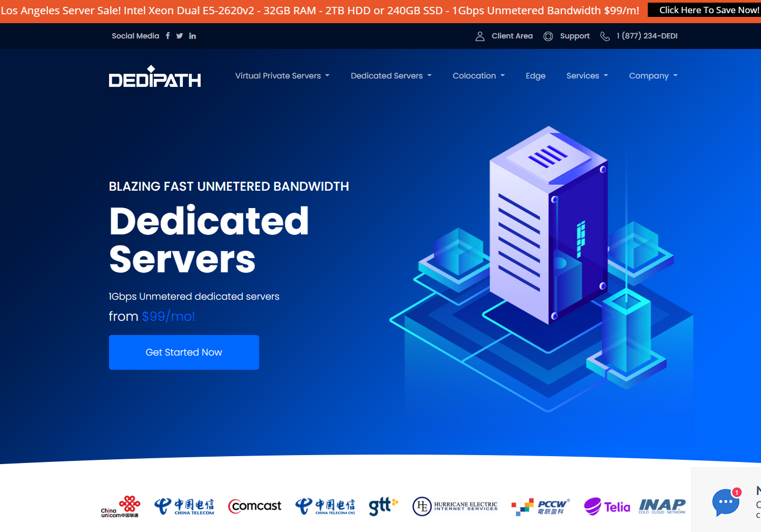Click the Client Area user icon

(x=480, y=36)
